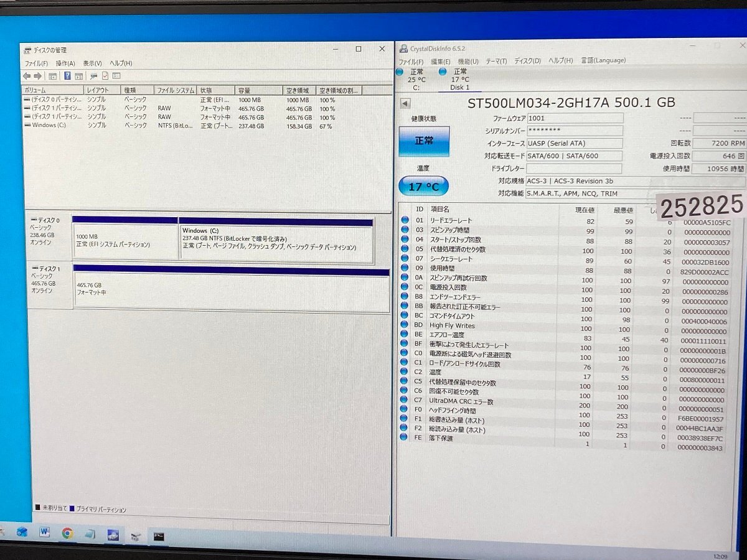Click the action pane icon beside Help
747x560 pixels.
pos(78,76)
